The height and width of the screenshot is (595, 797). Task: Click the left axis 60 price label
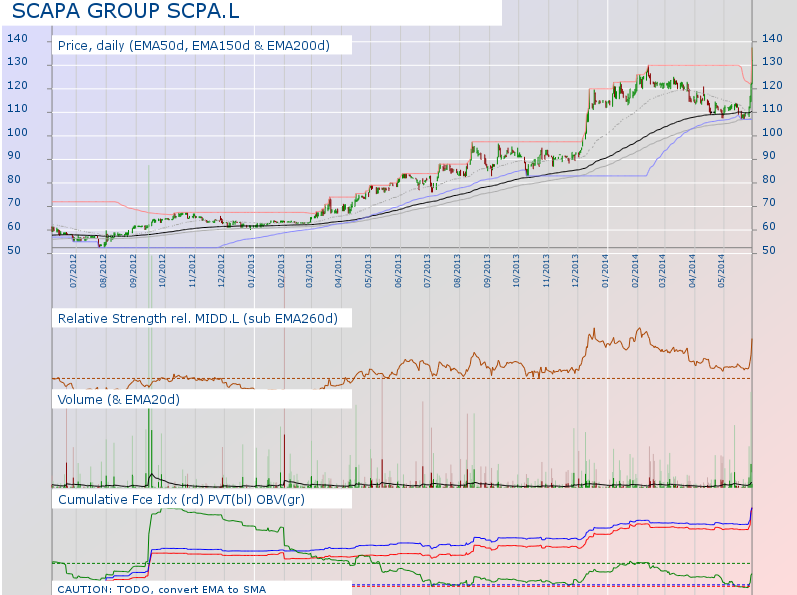[14, 226]
